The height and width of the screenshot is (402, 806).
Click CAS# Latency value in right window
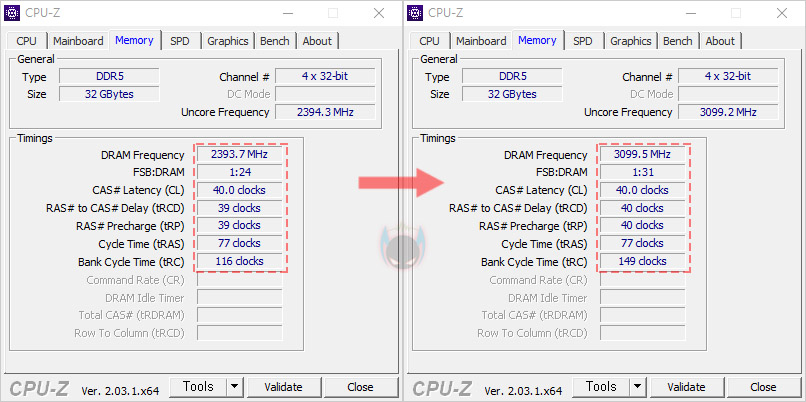643,190
